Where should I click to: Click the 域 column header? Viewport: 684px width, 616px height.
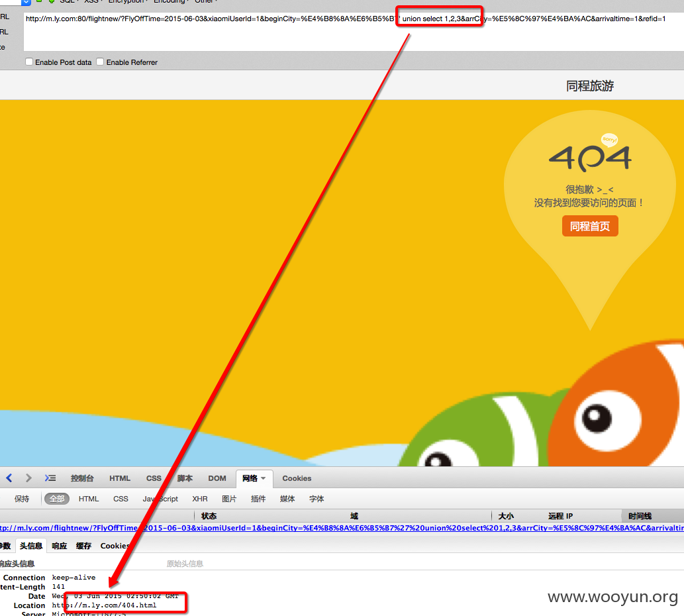tap(354, 516)
